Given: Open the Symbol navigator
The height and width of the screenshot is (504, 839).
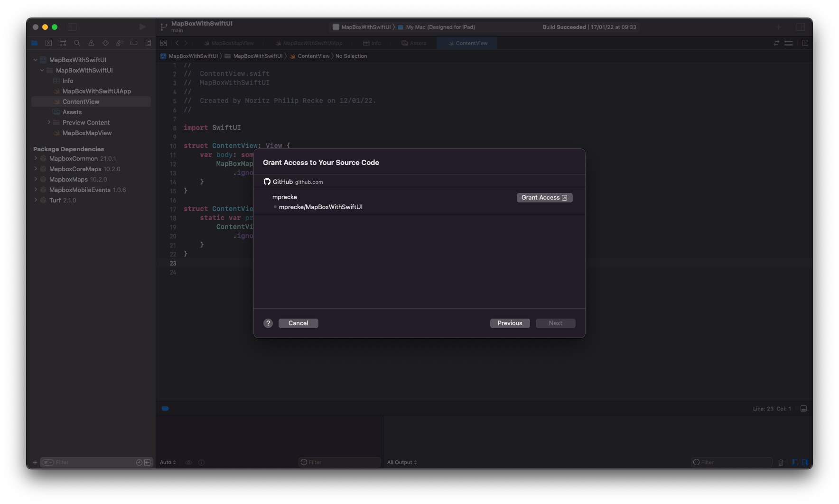Looking at the screenshot, I should 63,43.
